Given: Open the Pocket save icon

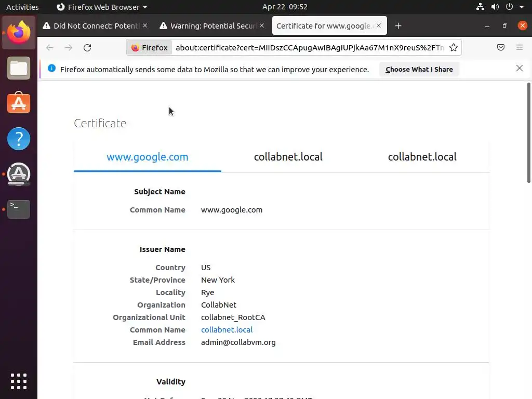Looking at the screenshot, I should [x=501, y=48].
